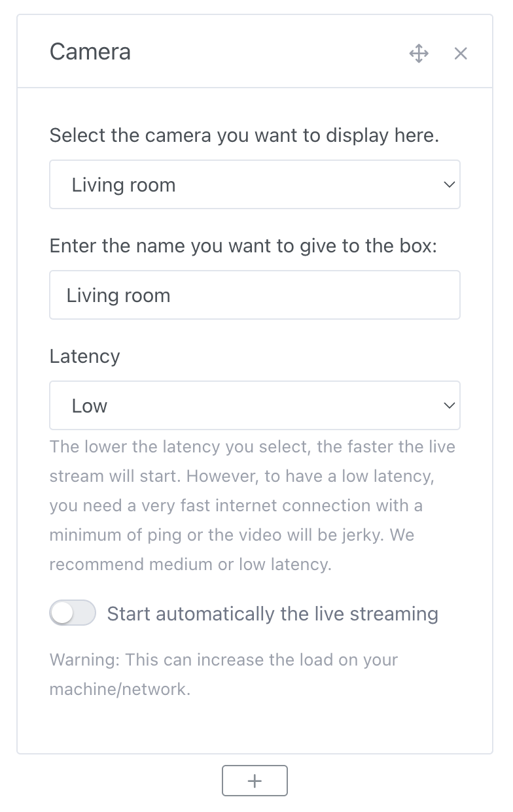The width and height of the screenshot is (513, 812).
Task: Select the Latency section label
Action: pyautogui.click(x=85, y=356)
